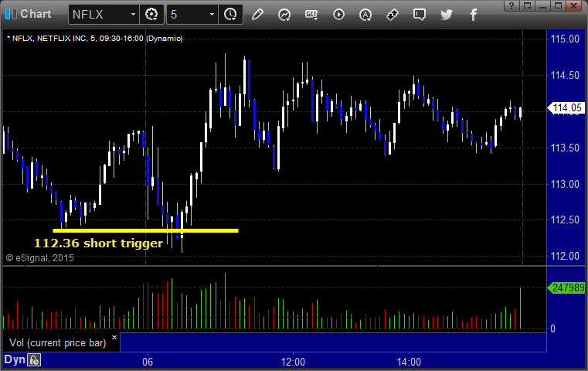
Task: Click the 112.36 short trigger text
Action: click(x=98, y=243)
